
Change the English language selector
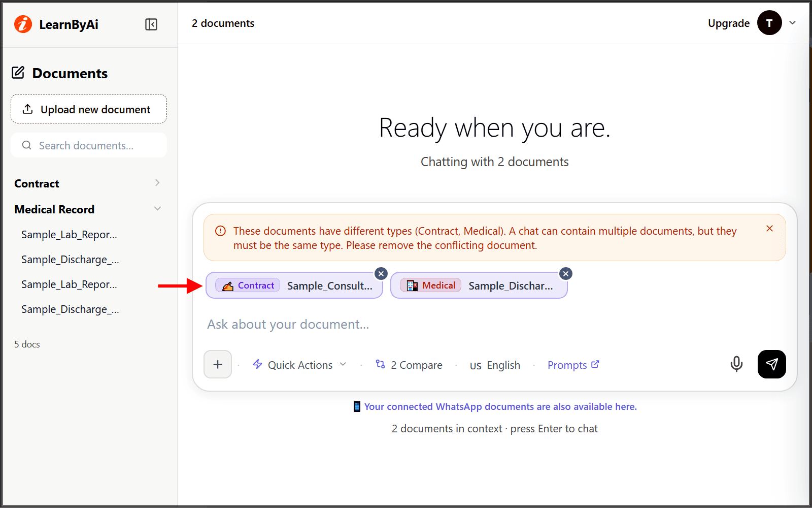tap(495, 365)
